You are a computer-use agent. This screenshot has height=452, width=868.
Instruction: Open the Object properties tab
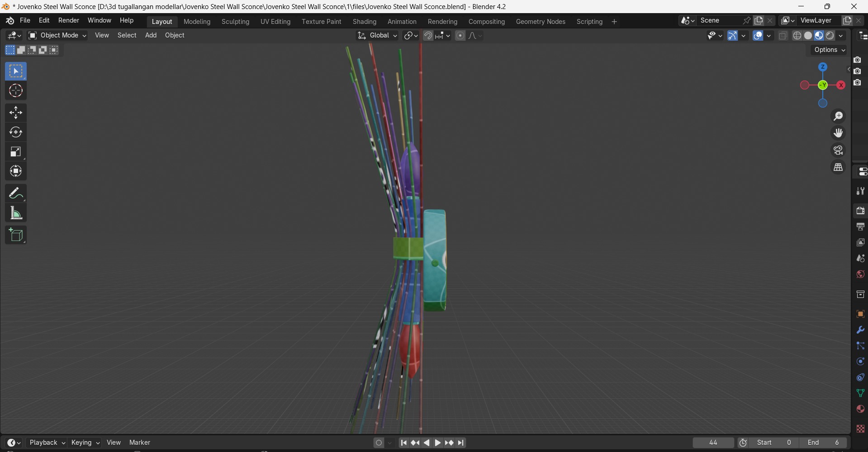point(860,314)
